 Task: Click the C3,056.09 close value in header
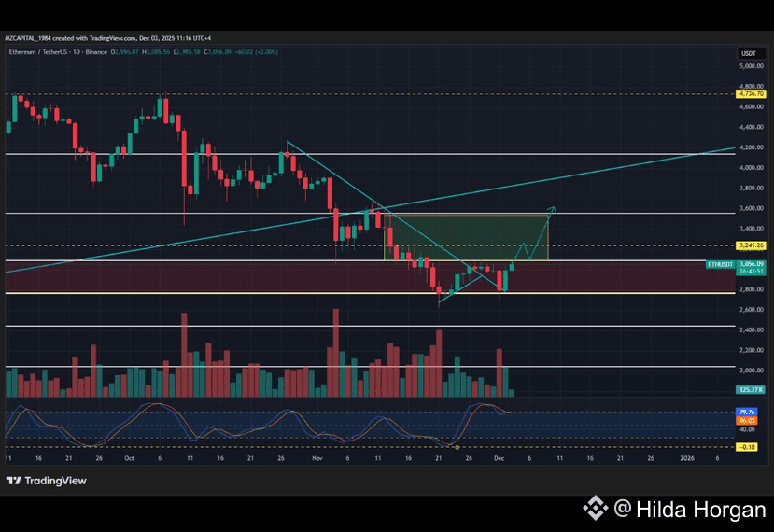coord(219,52)
